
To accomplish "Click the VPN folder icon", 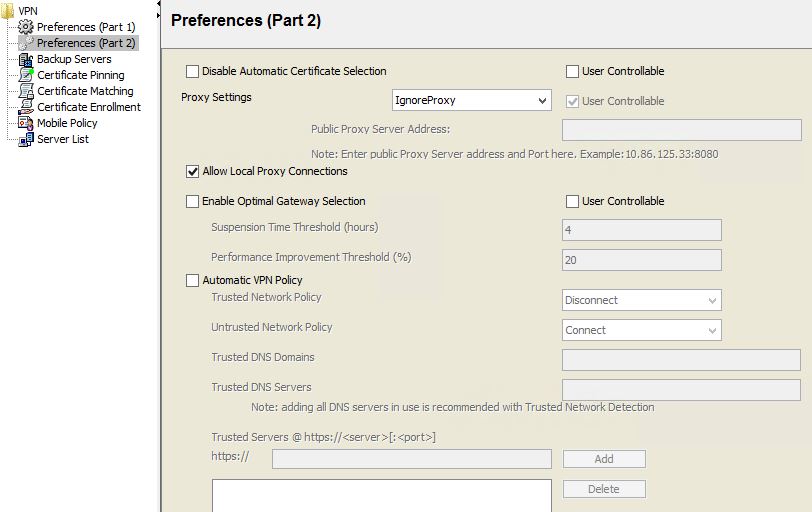I will point(7,10).
